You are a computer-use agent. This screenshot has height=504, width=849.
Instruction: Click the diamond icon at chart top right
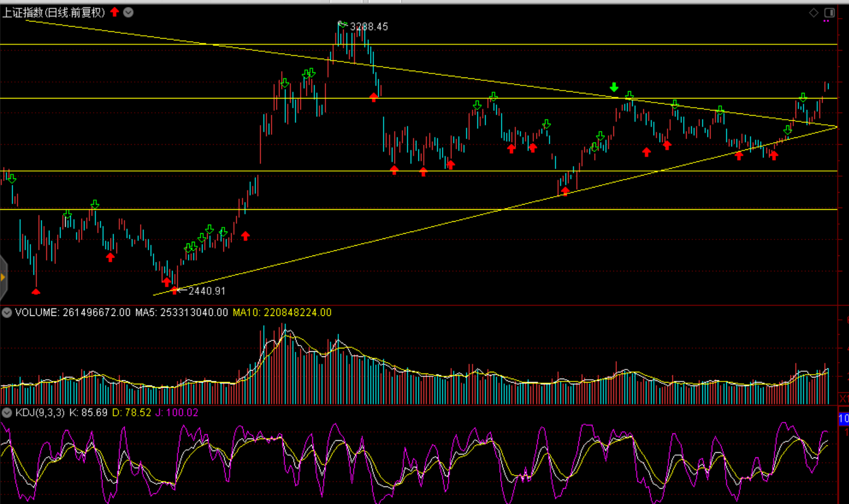click(814, 13)
